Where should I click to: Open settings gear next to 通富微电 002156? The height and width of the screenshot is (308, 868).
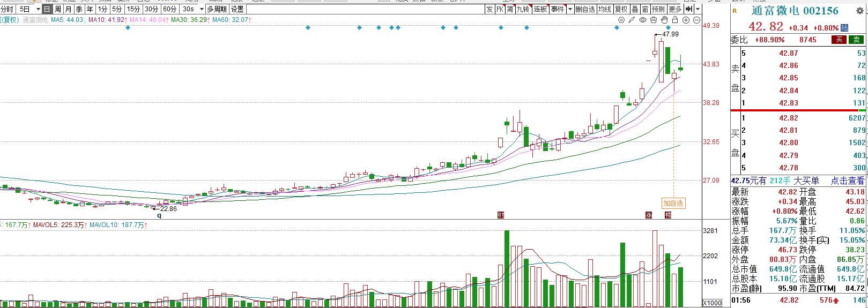(859, 11)
